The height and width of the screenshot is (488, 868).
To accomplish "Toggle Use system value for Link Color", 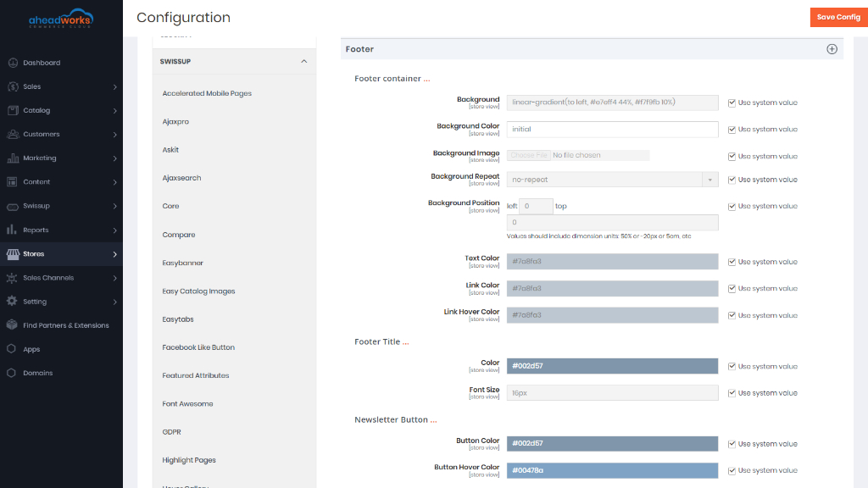I will (732, 289).
